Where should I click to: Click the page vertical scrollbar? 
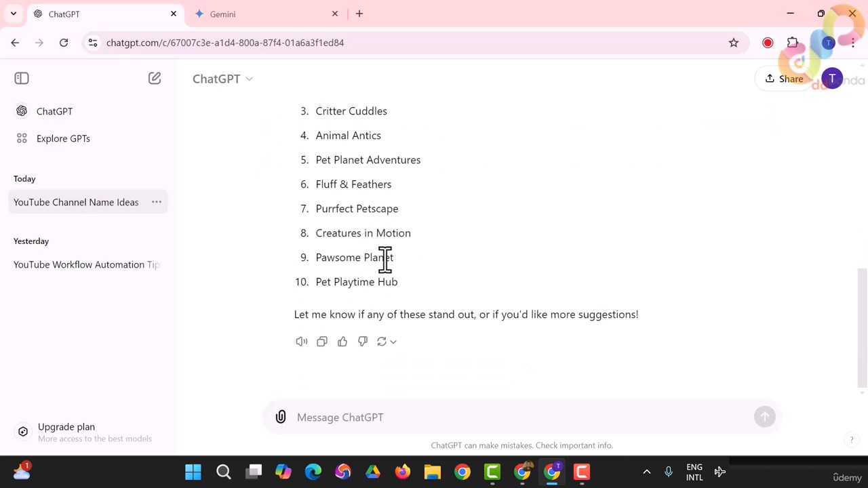(863, 327)
